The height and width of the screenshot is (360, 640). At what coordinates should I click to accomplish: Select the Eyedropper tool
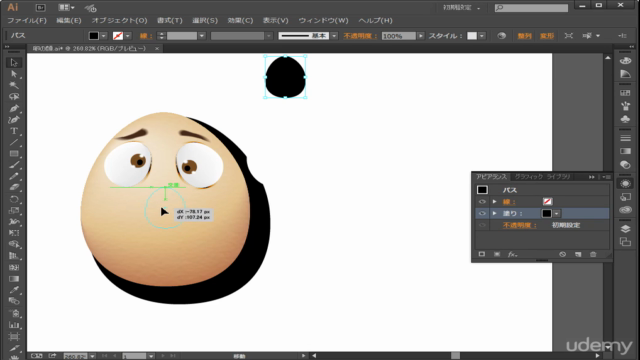pyautogui.click(x=14, y=290)
